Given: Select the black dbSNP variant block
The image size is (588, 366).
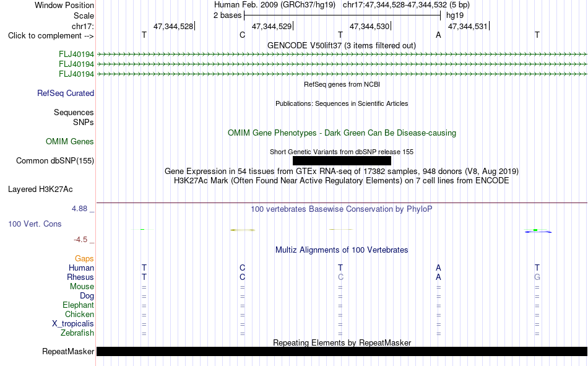Looking at the screenshot, I should point(342,160).
